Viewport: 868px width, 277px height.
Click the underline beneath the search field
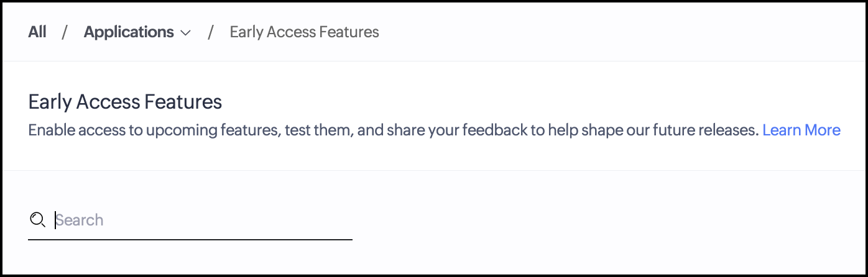click(x=190, y=239)
